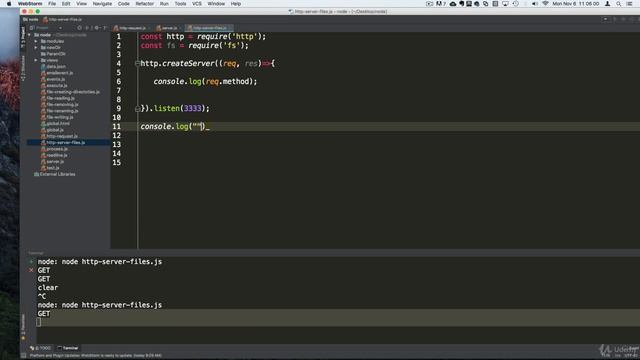
Task: Open the macOS volume control icon
Action: (535, 4)
